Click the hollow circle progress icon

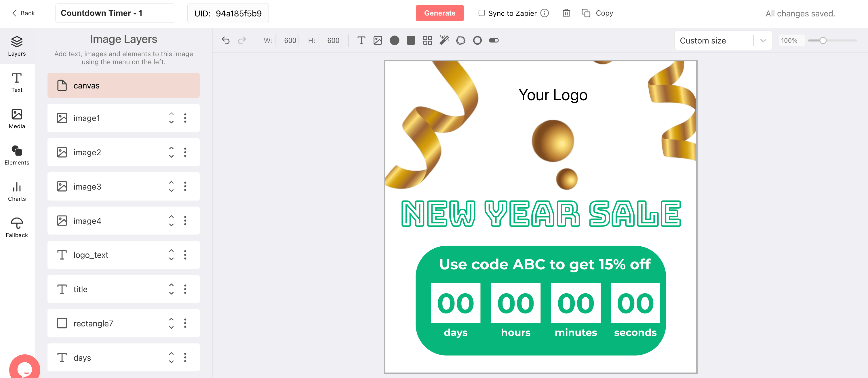(477, 40)
